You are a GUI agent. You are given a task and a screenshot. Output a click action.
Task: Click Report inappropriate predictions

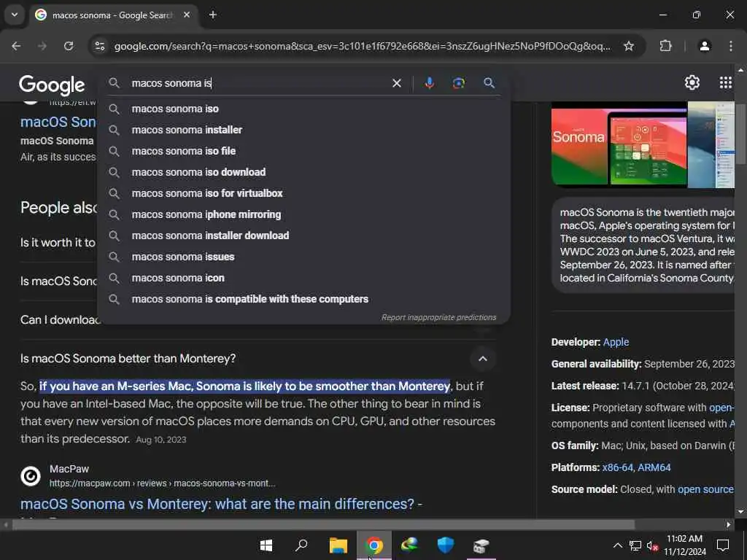(438, 318)
